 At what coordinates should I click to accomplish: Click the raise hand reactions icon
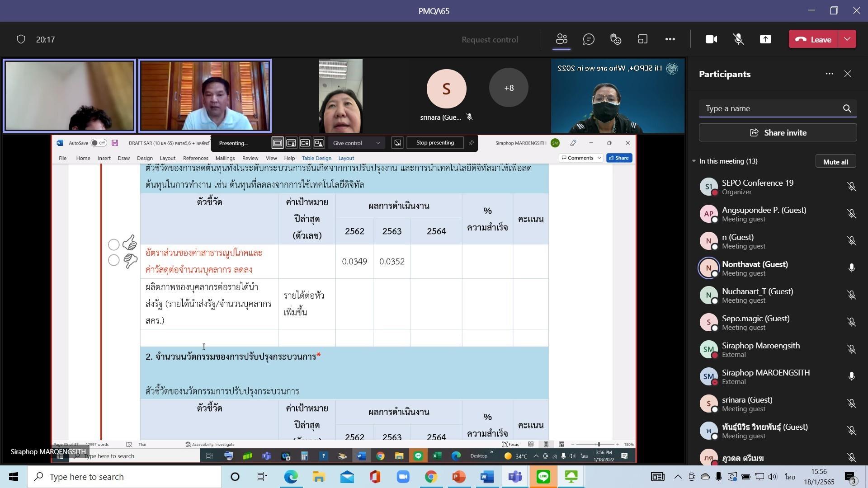[x=616, y=39]
